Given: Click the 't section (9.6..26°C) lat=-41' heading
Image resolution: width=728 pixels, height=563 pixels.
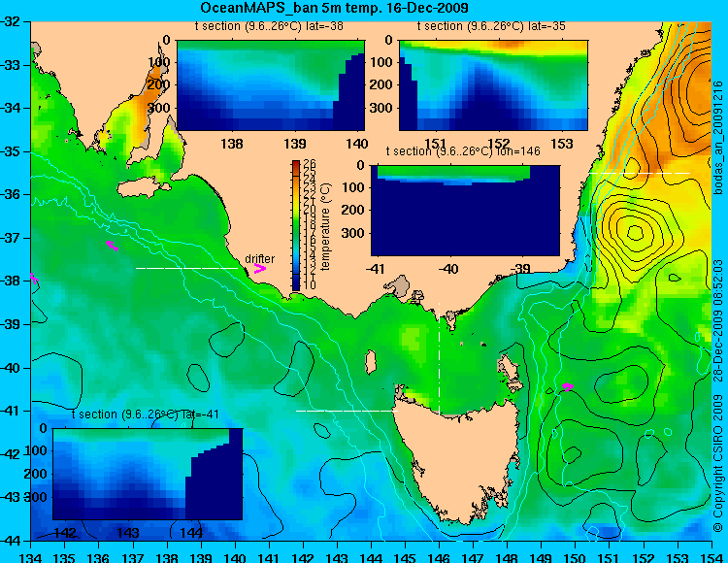Looking at the screenshot, I should [146, 414].
